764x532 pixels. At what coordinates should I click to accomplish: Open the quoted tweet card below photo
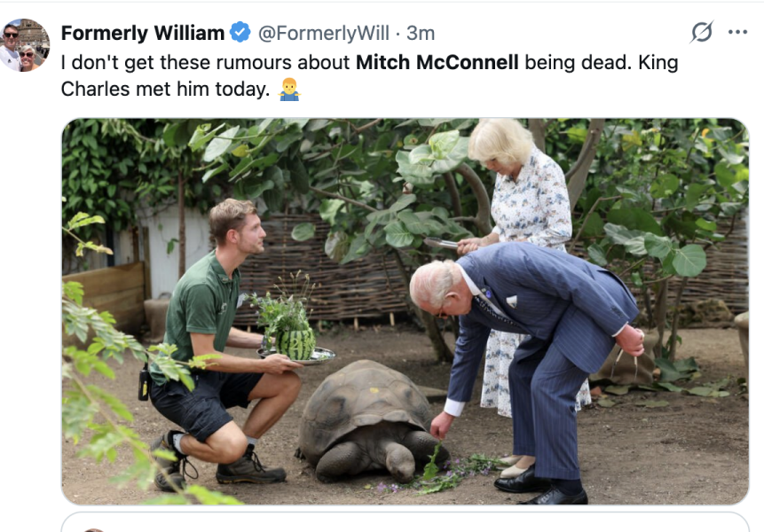click(x=405, y=521)
